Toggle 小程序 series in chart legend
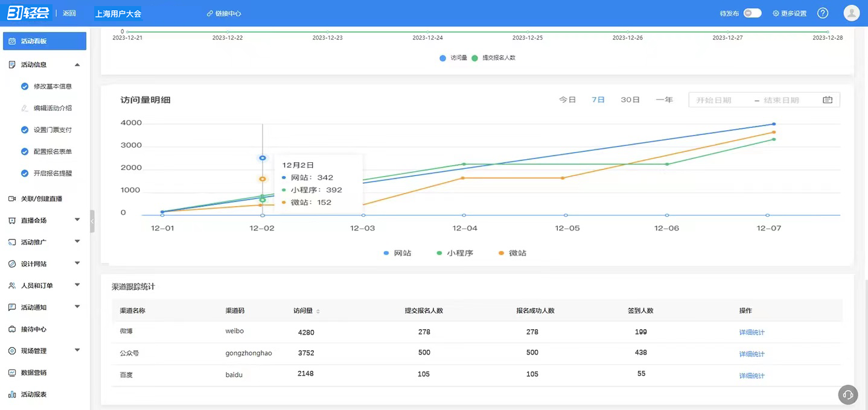The image size is (868, 410). point(455,253)
